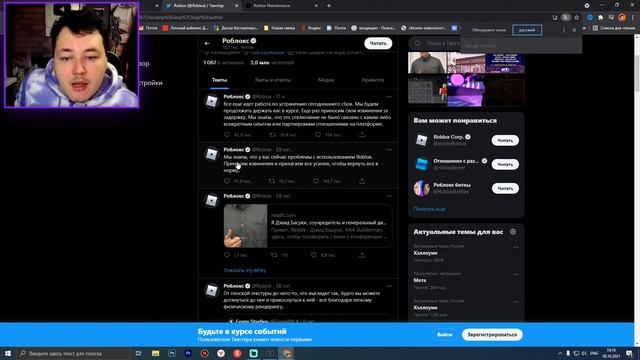Open translate popup options menu
This screenshot has height=360, width=640.
[564, 30]
